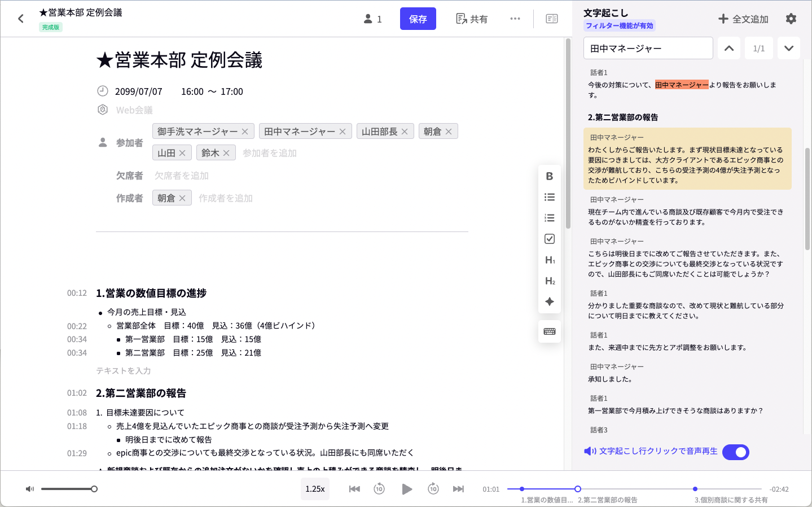812x507 pixels.
Task: Click transcript section heading 2.第二営業部の報告
Action: coord(623,117)
